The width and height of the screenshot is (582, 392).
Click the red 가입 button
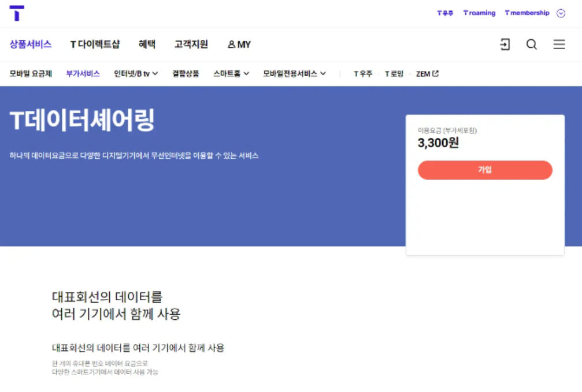tap(485, 170)
